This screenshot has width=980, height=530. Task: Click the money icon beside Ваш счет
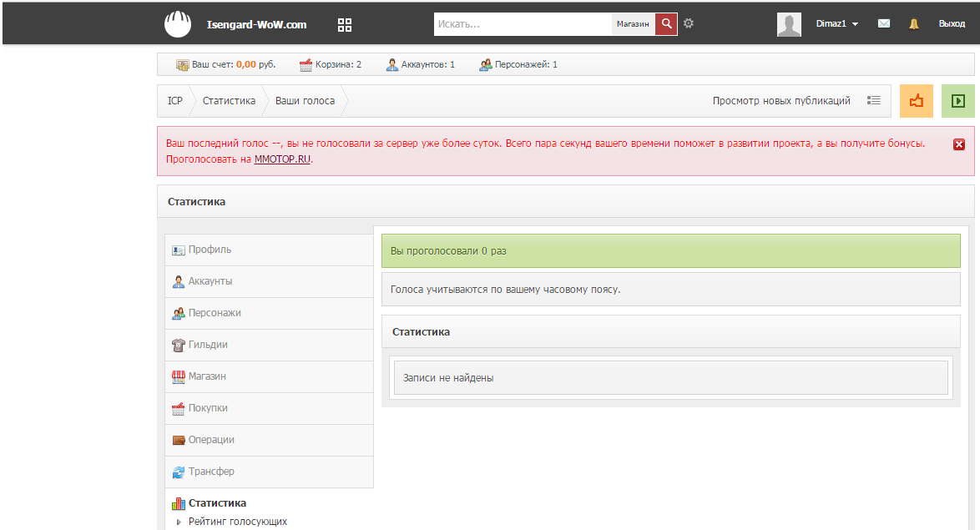coord(183,64)
